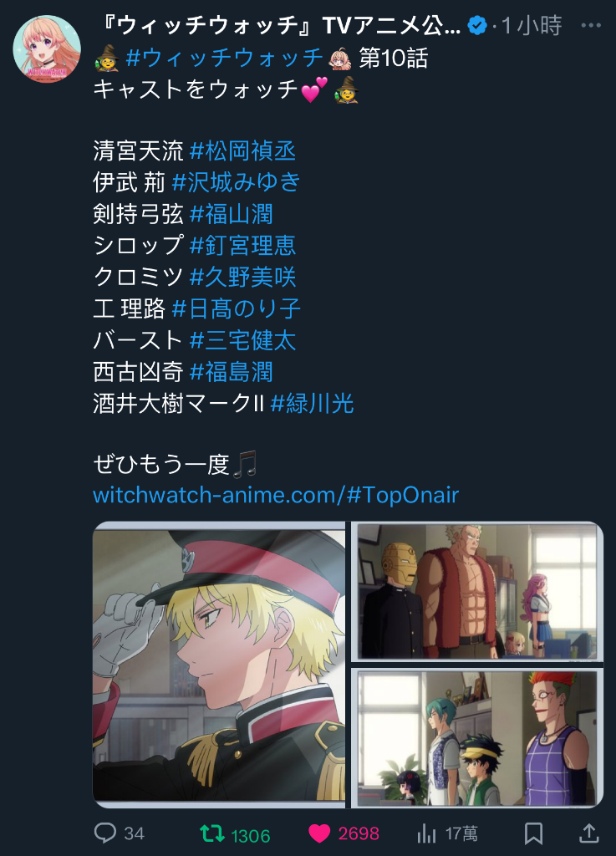Open the WitchWatch account profile avatar
The image size is (616, 856).
click(47, 49)
